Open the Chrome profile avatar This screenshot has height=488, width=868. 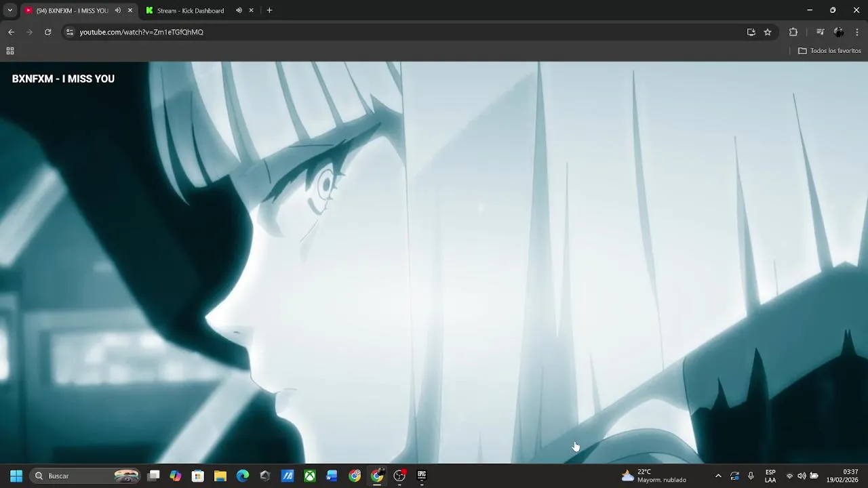click(x=839, y=32)
